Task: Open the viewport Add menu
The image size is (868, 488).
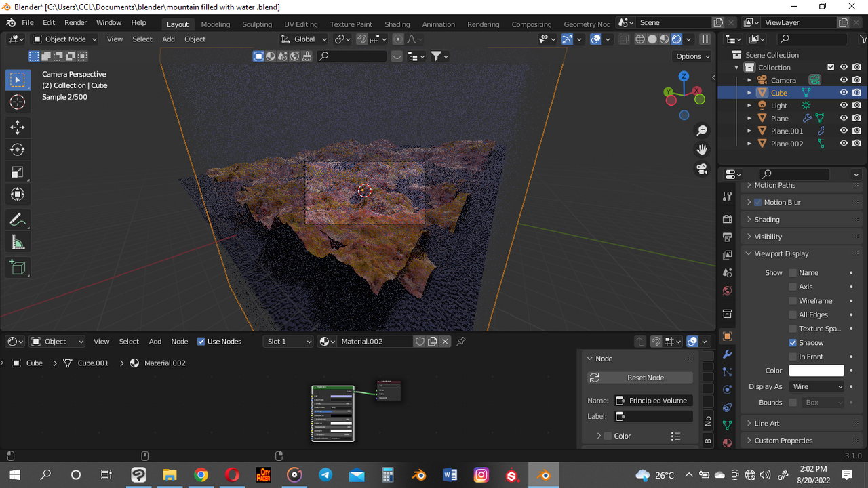Action: (168, 39)
